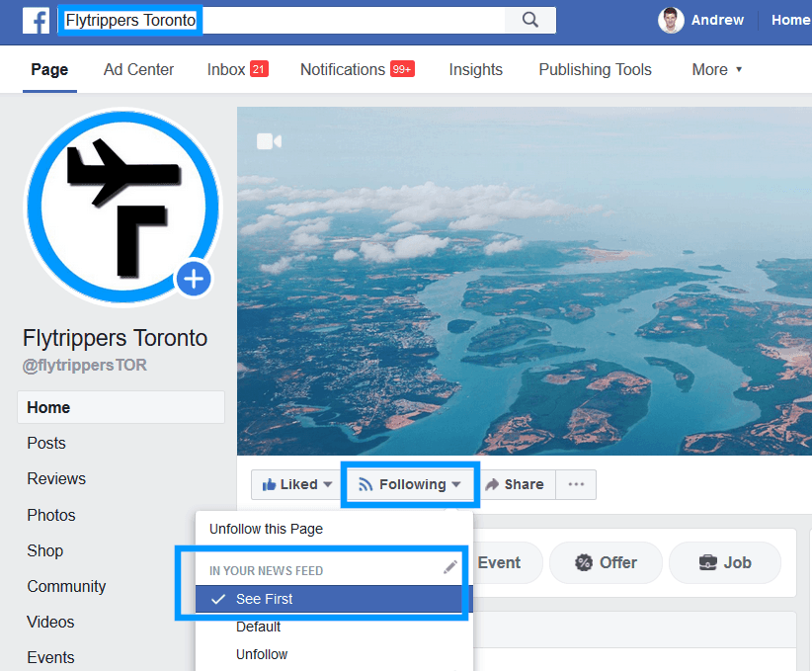Open the Following dropdown button

[410, 484]
